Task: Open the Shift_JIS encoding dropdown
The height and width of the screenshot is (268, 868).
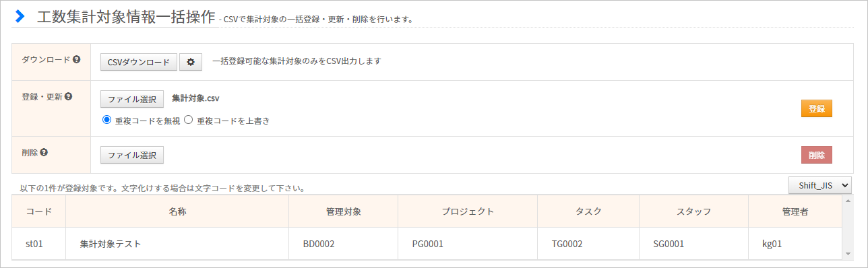Action: (x=820, y=185)
